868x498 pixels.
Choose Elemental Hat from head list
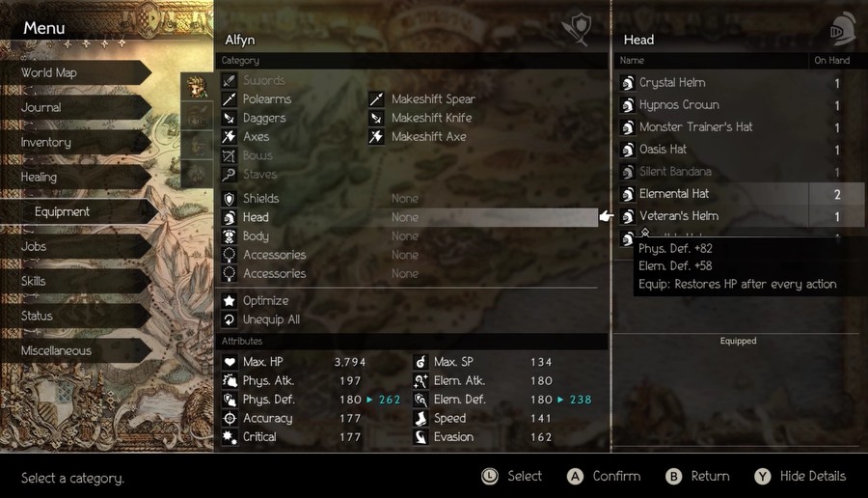click(739, 194)
